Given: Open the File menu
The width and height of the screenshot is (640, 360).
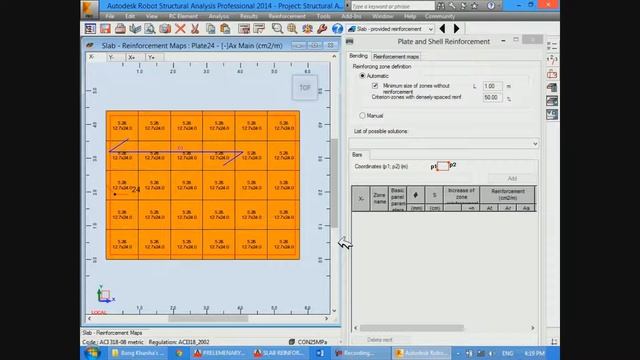Looking at the screenshot, I should point(110,16).
